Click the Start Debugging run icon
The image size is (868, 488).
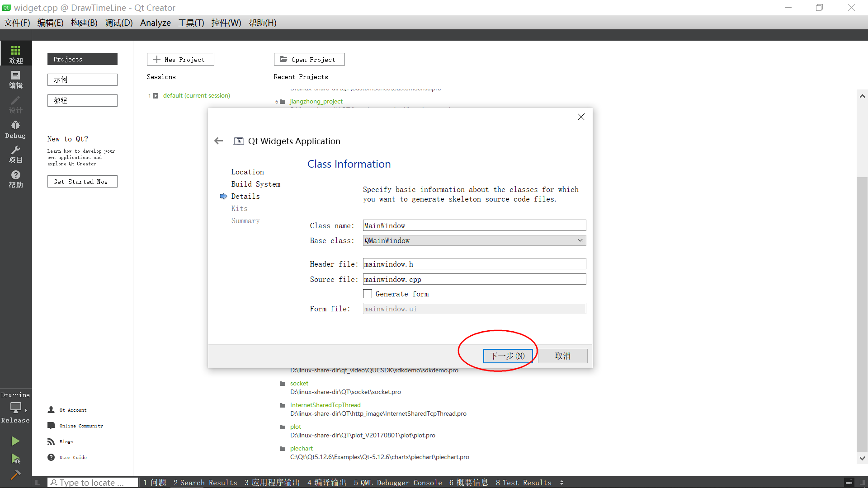click(15, 459)
